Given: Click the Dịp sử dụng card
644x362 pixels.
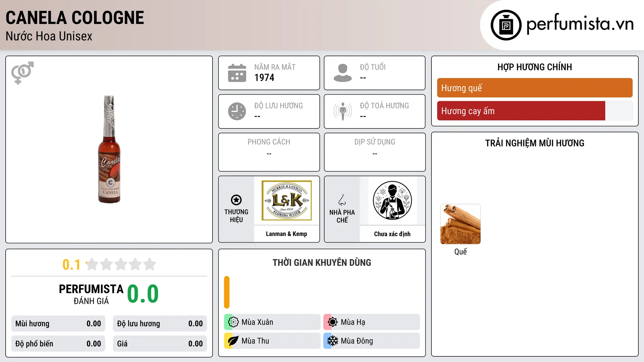Looking at the screenshot, I should click(375, 152).
